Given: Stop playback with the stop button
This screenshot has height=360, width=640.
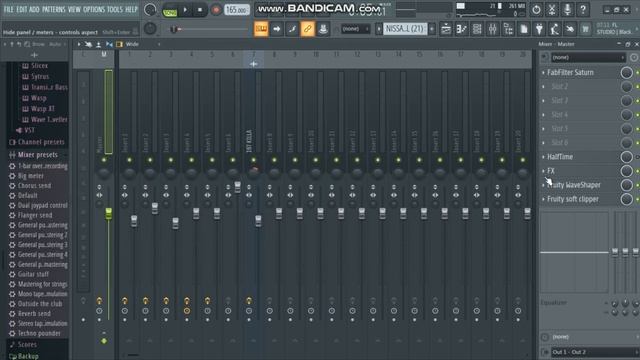Looking at the screenshot, I should point(200,9).
